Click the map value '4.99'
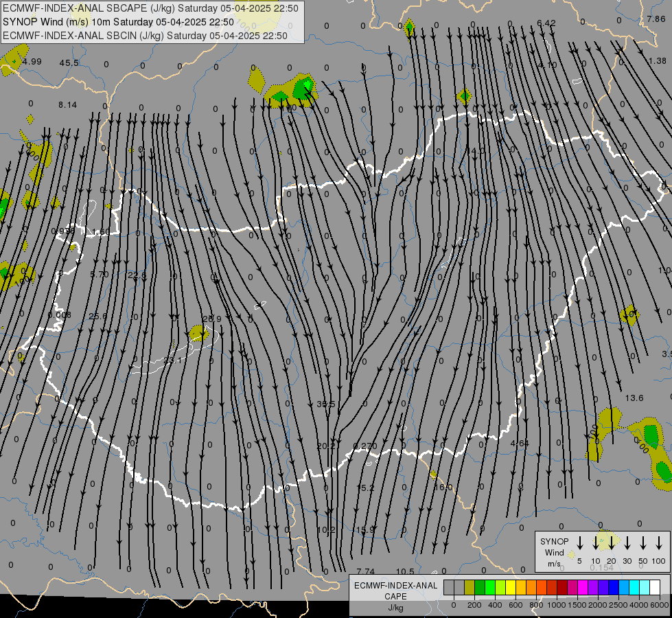This screenshot has width=672, height=618. (32, 62)
